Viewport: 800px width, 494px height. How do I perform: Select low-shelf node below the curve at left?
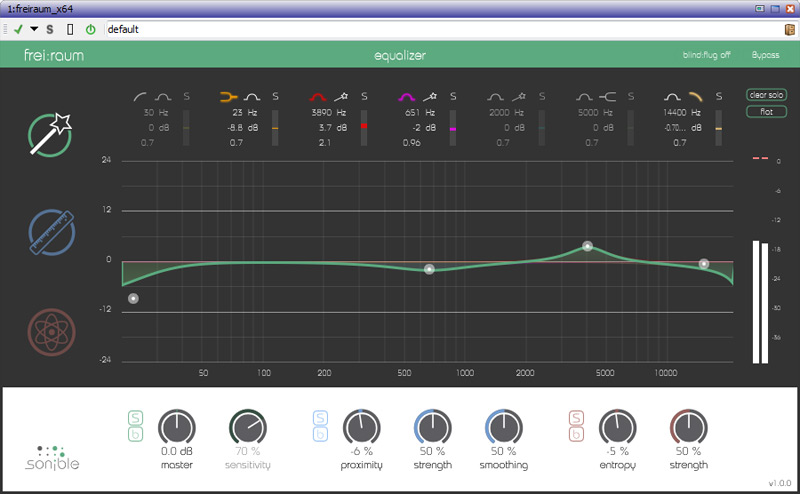[x=133, y=299]
